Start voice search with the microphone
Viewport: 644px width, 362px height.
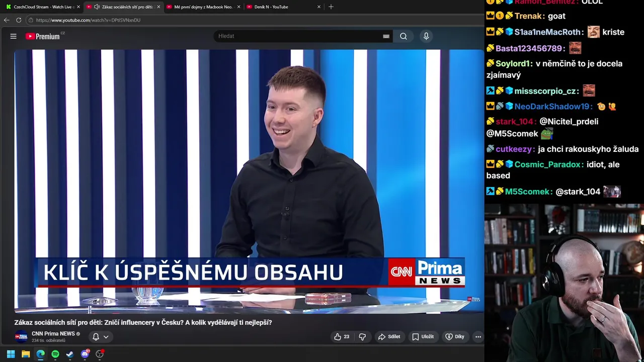click(x=426, y=36)
